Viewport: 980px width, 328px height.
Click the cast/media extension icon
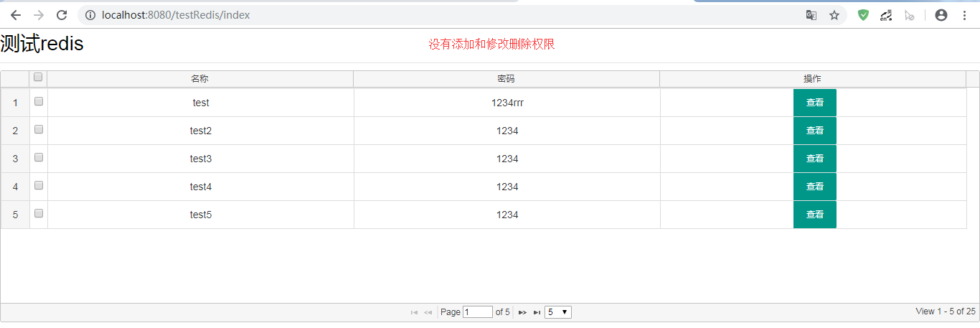(x=887, y=15)
